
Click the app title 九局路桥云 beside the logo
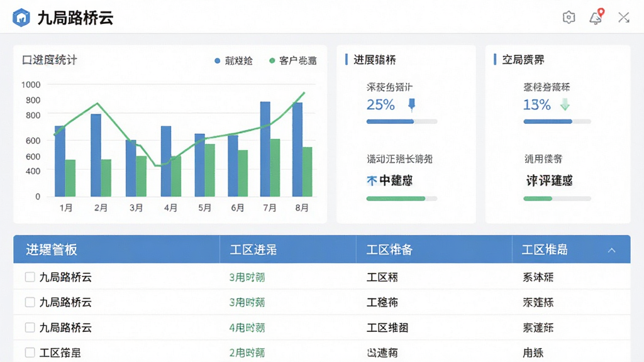point(75,18)
